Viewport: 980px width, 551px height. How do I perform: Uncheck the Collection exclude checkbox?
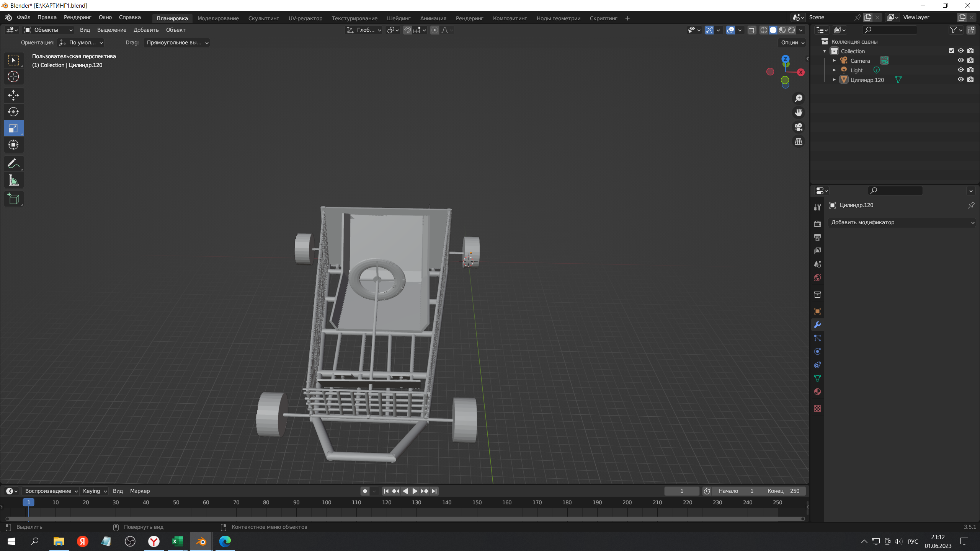point(951,51)
